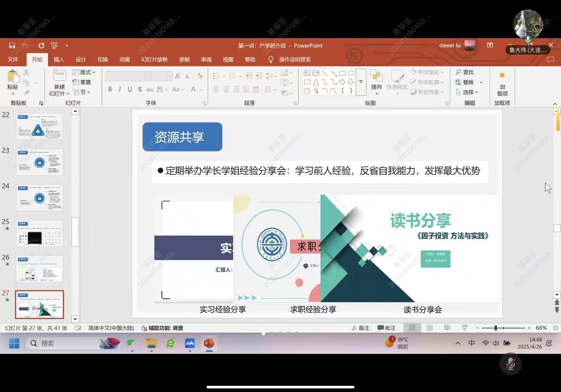Viewport: 561px width, 392px height.
Task: Toggle the Comments (批注) pane
Action: click(386, 328)
